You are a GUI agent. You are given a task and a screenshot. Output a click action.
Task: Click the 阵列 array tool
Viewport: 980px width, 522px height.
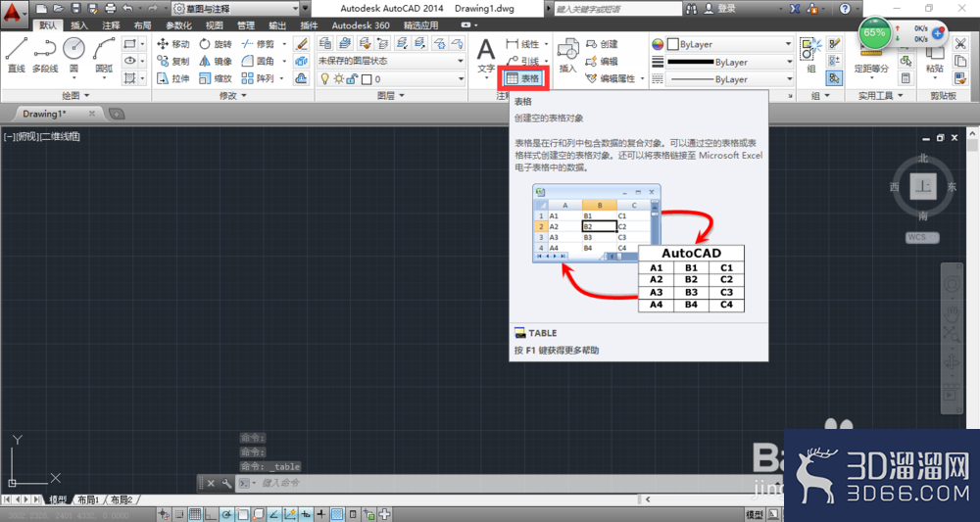tap(258, 78)
